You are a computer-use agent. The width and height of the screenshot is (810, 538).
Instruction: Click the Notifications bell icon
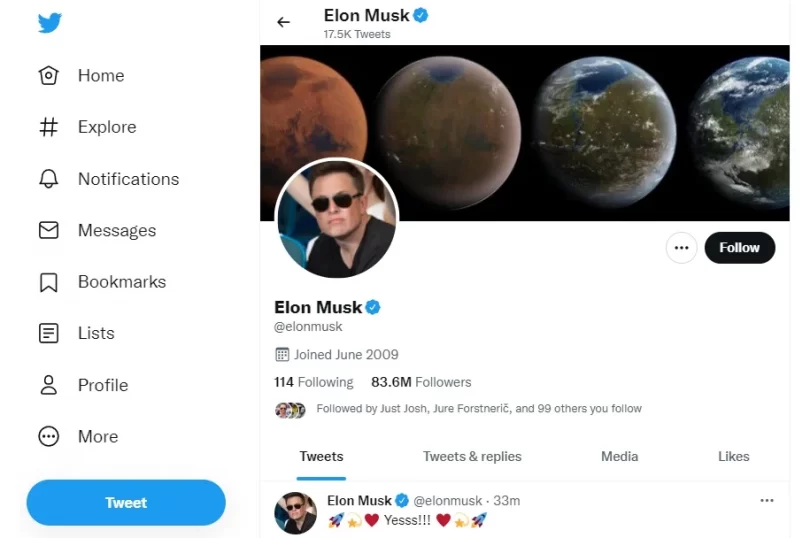coord(48,179)
